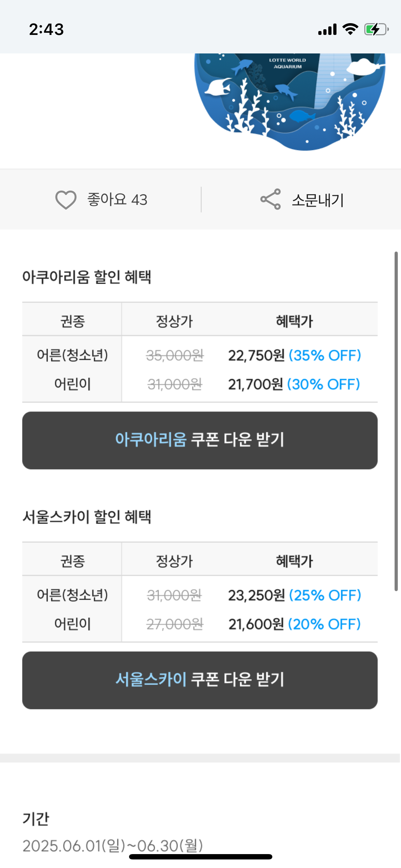The width and height of the screenshot is (401, 868).
Task: Tap the 아쿠아리움 할인 혜택 heading
Action: click(x=87, y=277)
